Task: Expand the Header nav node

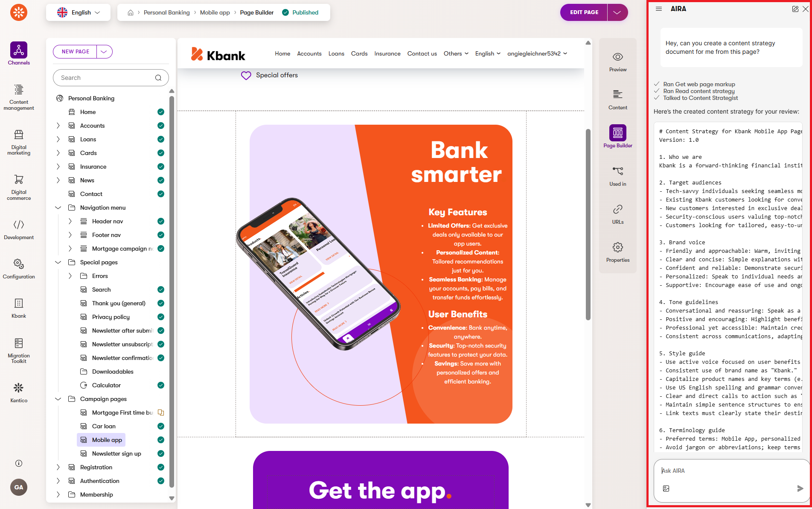Action: [70, 221]
